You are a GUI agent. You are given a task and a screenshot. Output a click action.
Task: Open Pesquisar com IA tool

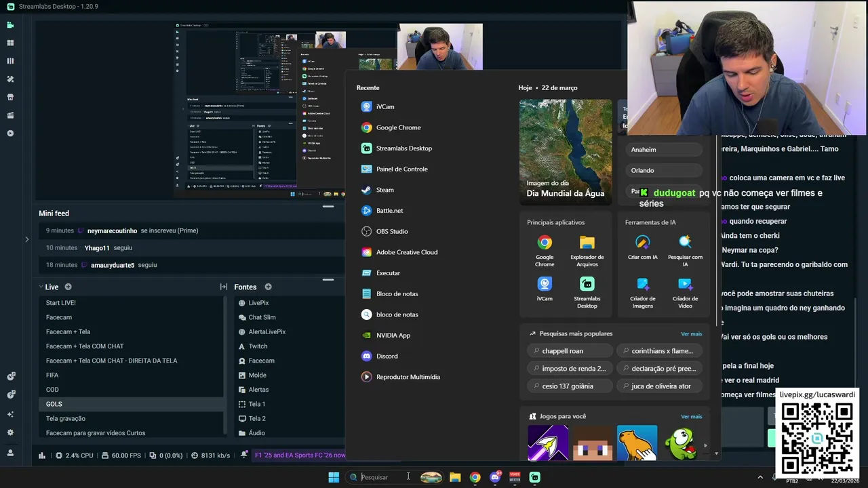(686, 251)
